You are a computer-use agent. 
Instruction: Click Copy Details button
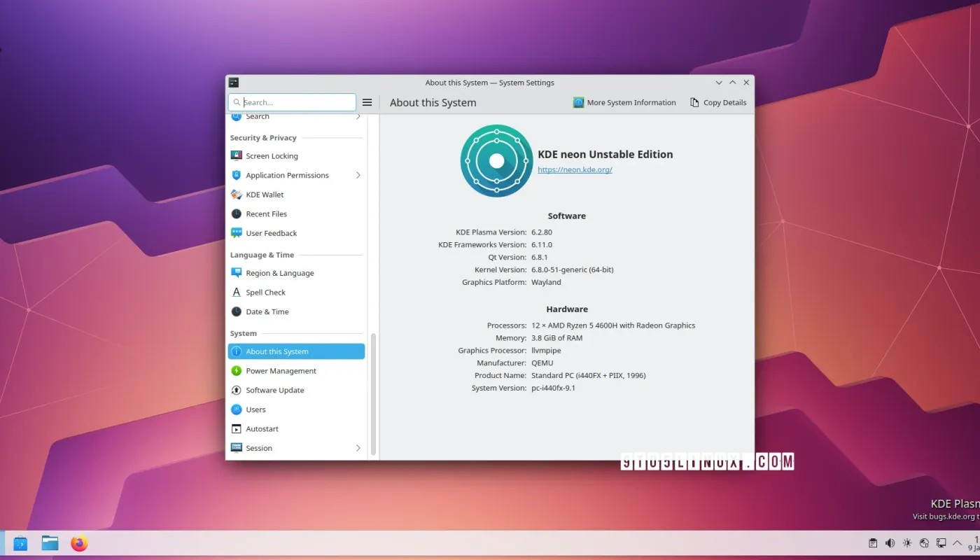pyautogui.click(x=718, y=102)
